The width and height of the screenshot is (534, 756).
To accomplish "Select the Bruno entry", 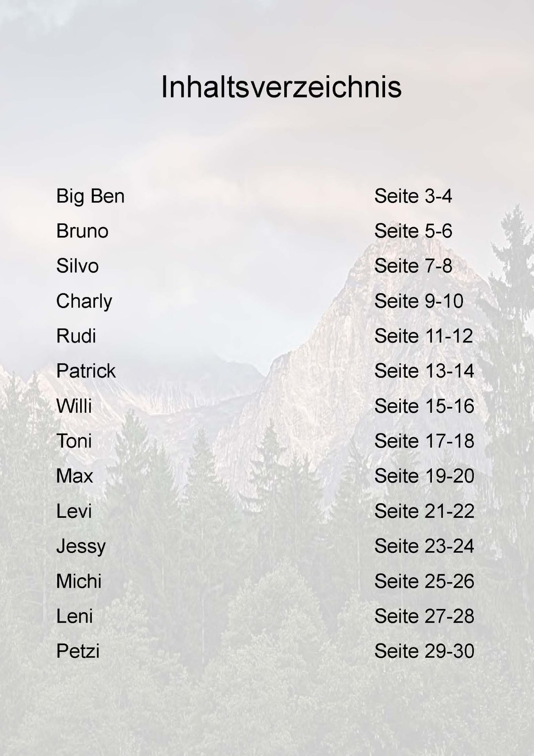I will (x=82, y=231).
